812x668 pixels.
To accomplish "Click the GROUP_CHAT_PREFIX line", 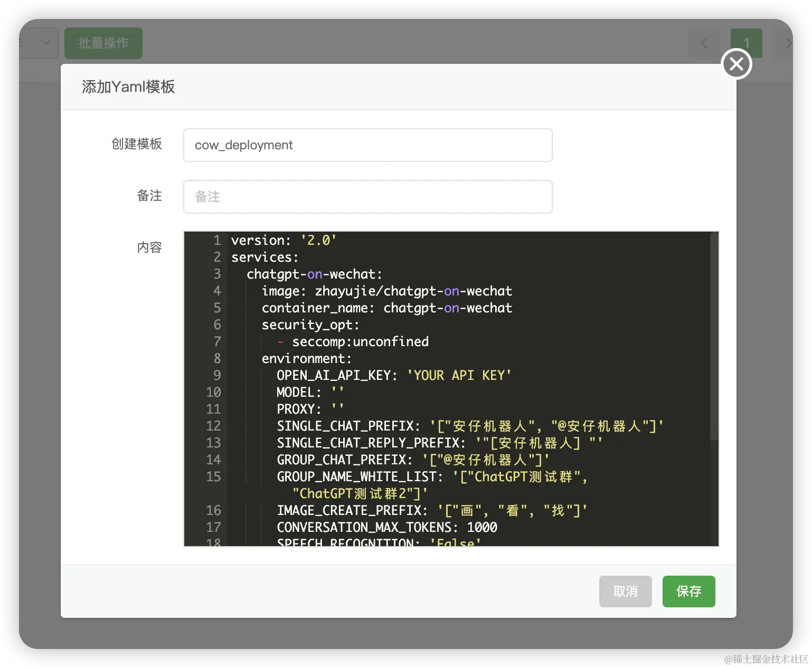I will coord(413,460).
